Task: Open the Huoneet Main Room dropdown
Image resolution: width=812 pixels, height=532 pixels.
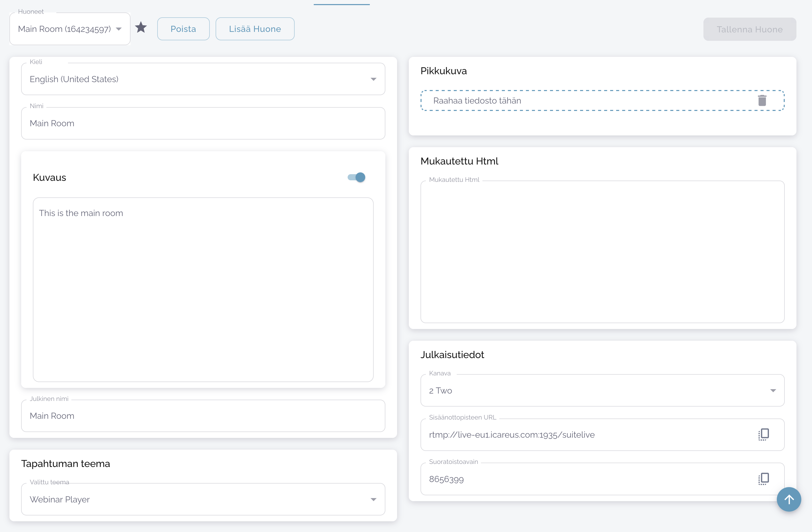Action: (70, 29)
